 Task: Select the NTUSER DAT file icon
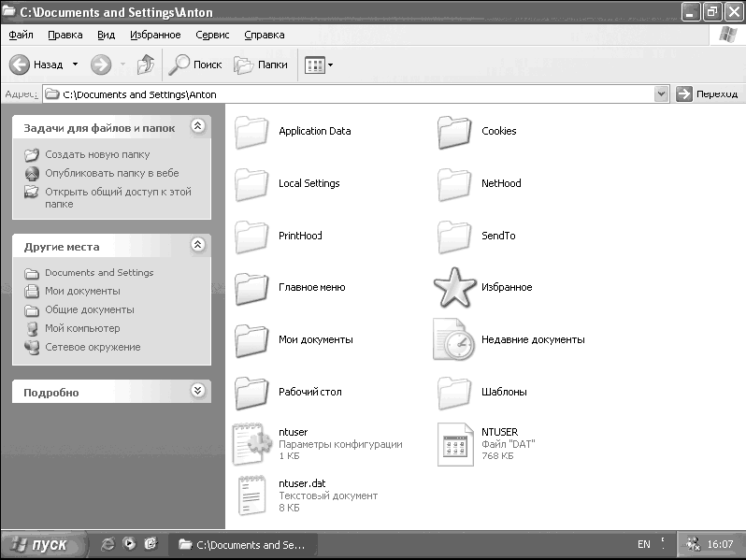[455, 444]
